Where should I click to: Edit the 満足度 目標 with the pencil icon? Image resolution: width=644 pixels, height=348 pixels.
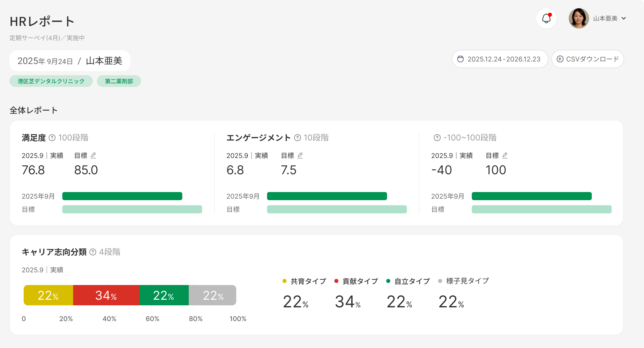coord(93,155)
